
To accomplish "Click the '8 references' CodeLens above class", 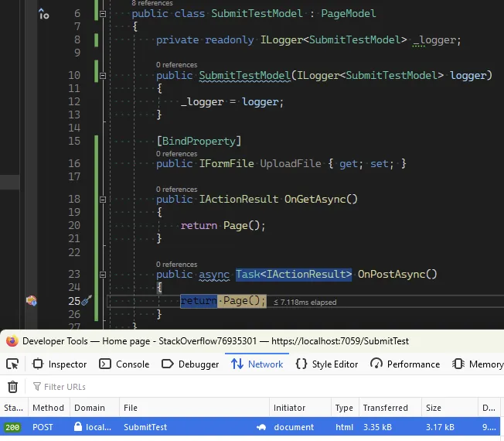I will pyautogui.click(x=152, y=3).
